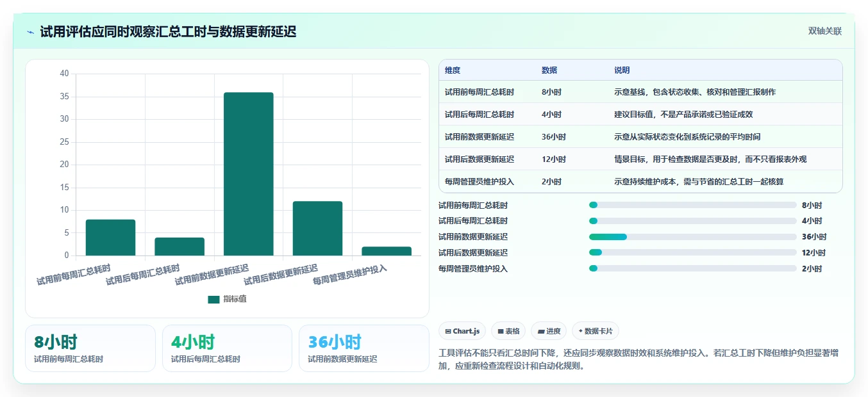
Task: Click the Chart.js chip
Action: tap(462, 331)
